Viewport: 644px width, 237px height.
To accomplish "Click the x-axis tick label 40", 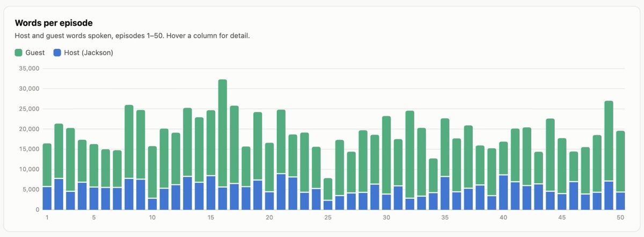I will click(503, 218).
